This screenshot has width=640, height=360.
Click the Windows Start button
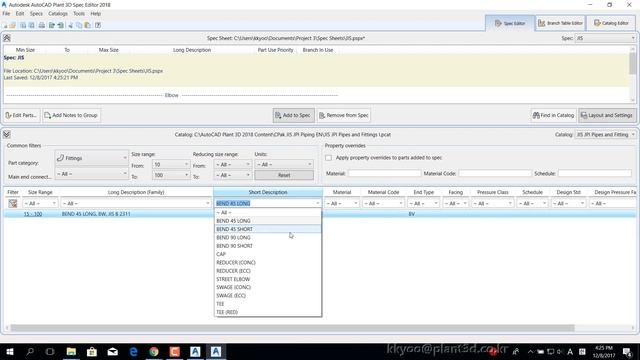tap(10, 351)
